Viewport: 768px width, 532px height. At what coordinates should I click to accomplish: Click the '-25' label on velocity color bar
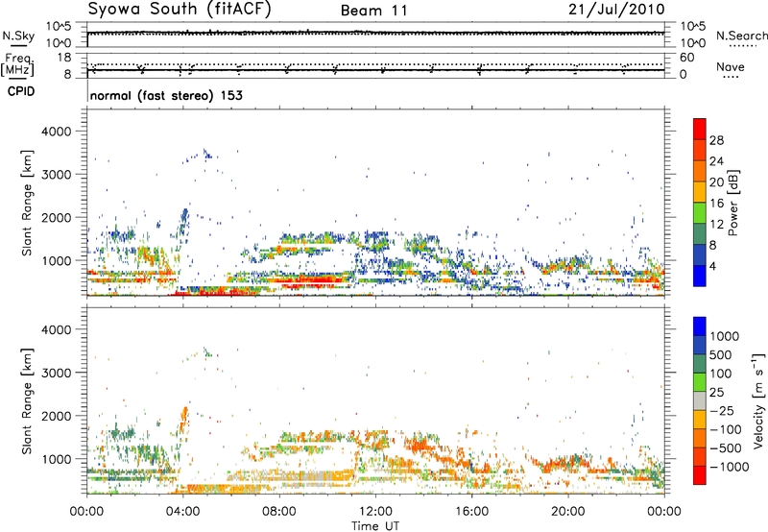coord(722,411)
